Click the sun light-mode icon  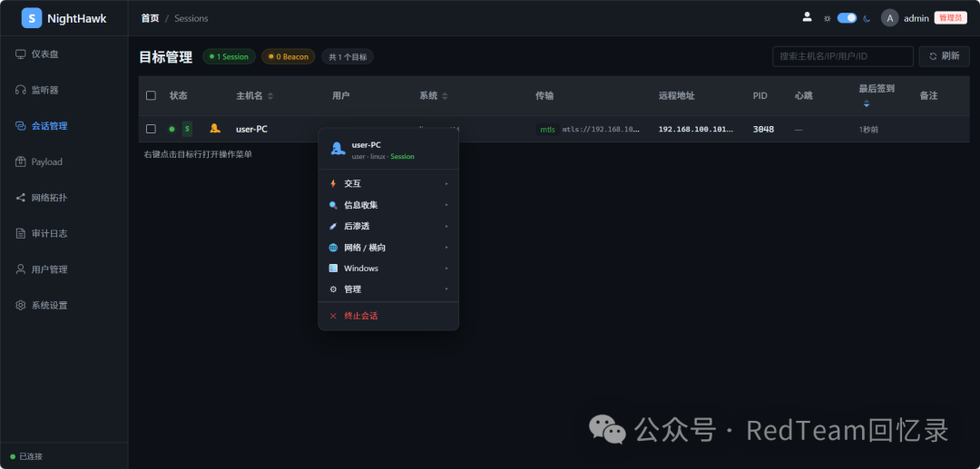[828, 18]
